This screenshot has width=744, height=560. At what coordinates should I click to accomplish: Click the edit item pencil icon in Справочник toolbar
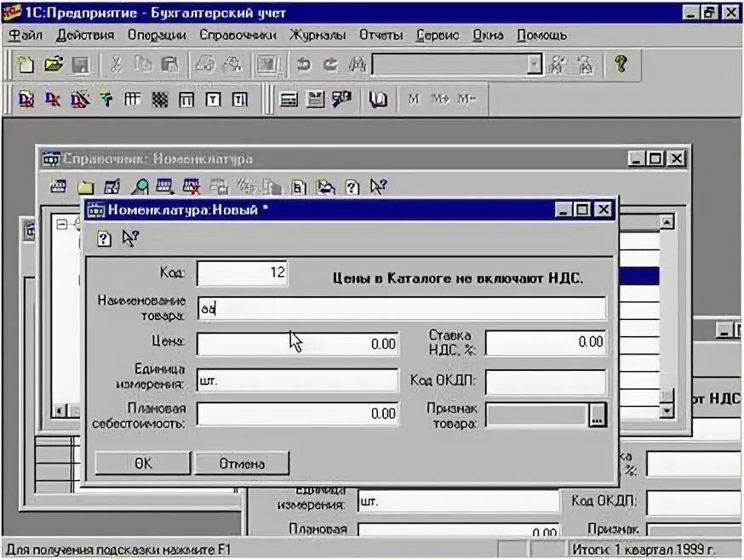(112, 187)
